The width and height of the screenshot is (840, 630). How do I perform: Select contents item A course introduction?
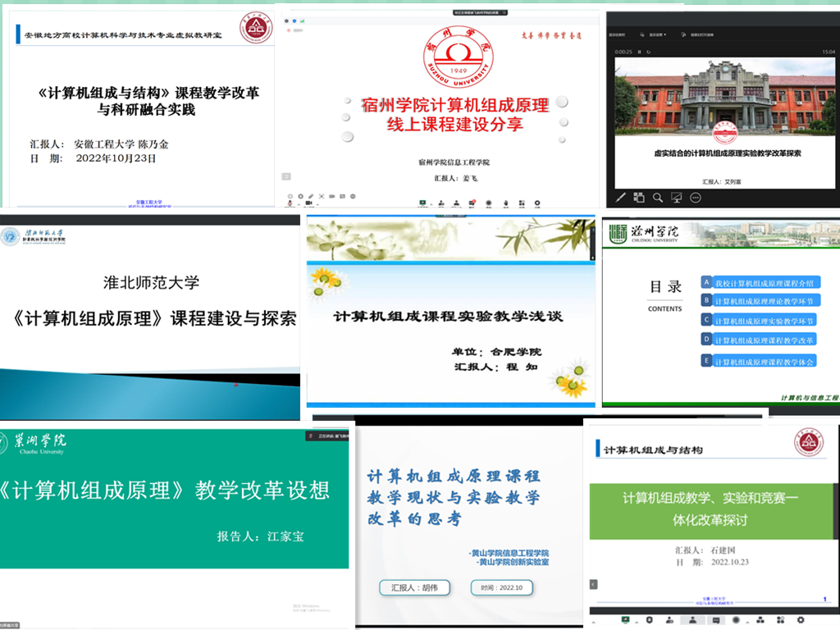(x=763, y=283)
